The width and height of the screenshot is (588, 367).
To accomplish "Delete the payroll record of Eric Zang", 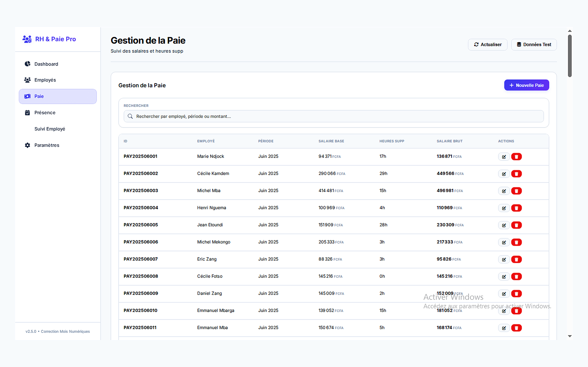I will coord(517,259).
